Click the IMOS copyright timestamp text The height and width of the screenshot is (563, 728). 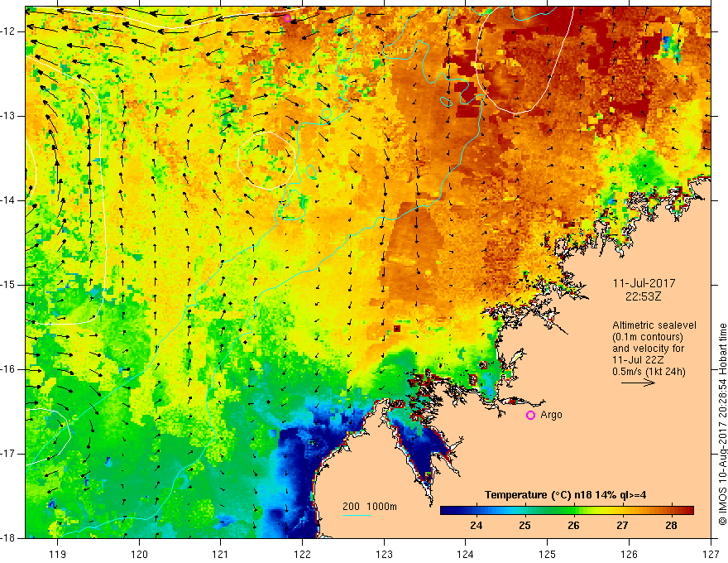[722, 425]
